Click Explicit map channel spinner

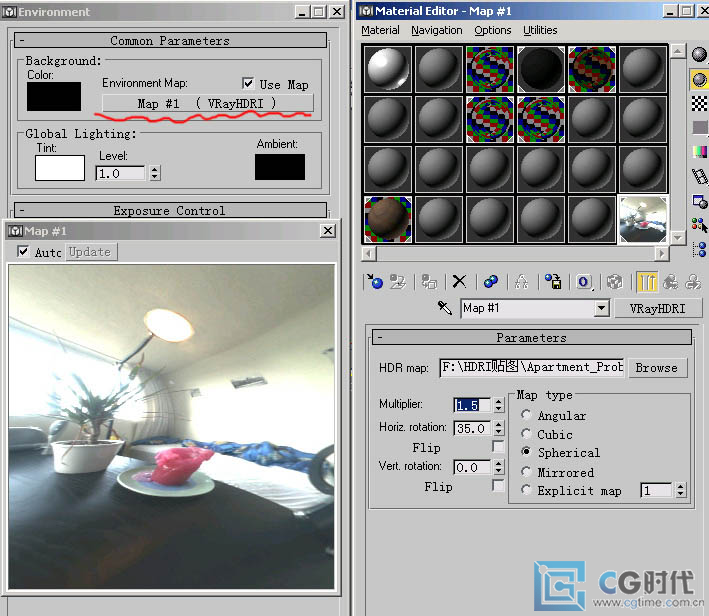tap(681, 490)
